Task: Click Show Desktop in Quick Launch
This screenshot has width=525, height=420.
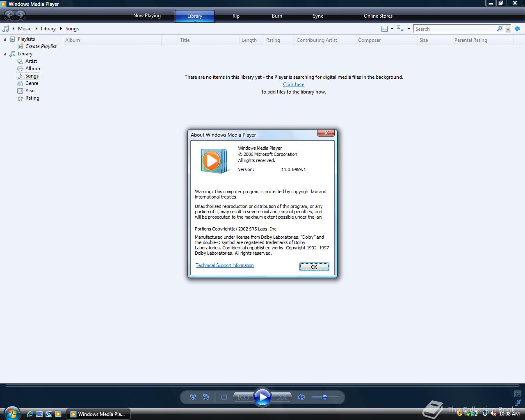Action: coord(39,414)
